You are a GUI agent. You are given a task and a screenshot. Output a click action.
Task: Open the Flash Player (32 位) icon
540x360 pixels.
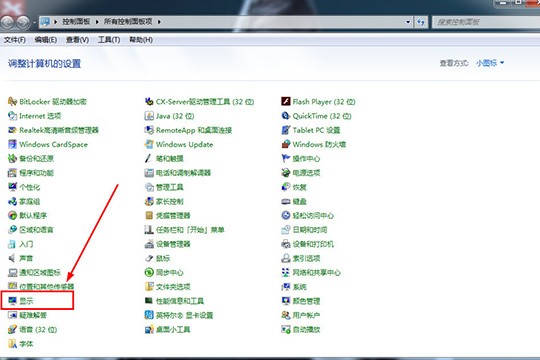pyautogui.click(x=286, y=101)
